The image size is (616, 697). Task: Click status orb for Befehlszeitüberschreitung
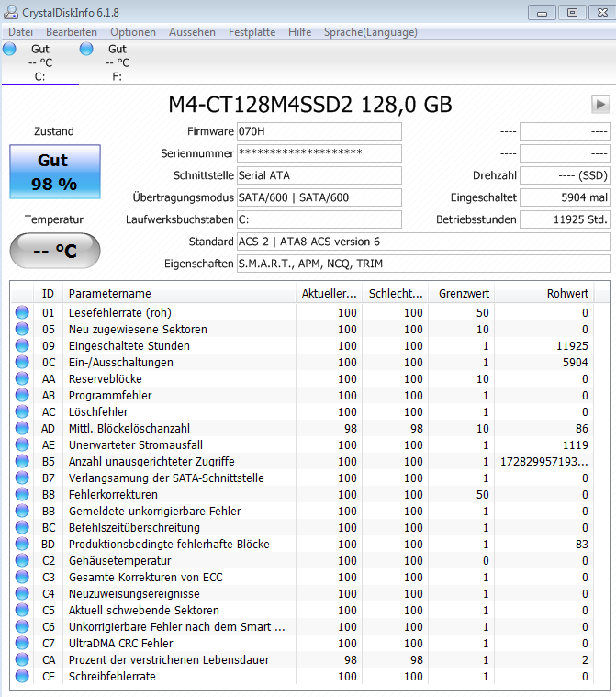pyautogui.click(x=22, y=527)
